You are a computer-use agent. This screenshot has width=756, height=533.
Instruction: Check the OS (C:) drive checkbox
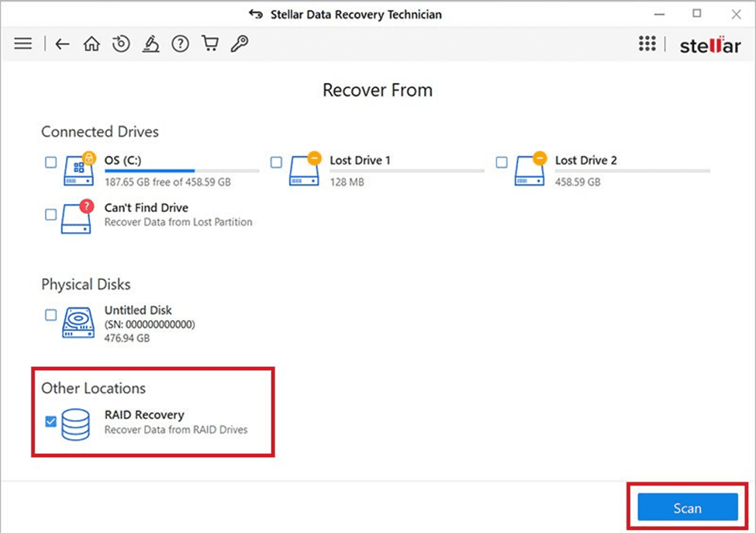(50, 162)
